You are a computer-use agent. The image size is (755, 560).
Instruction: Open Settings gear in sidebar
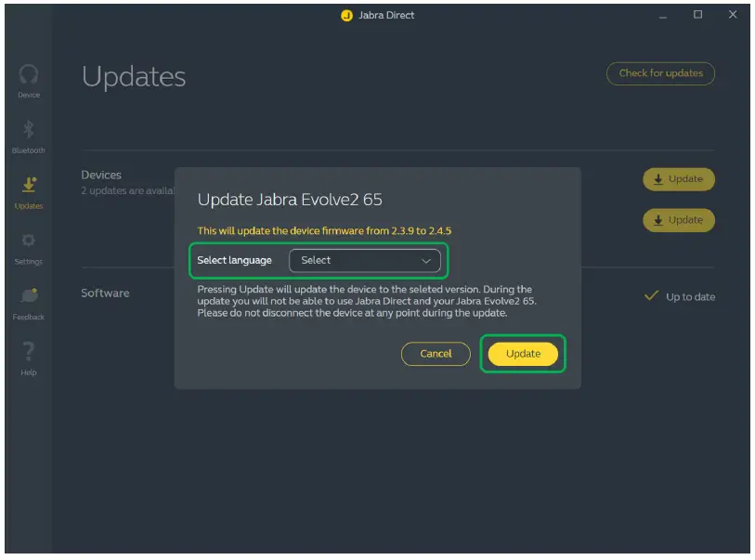click(x=29, y=241)
